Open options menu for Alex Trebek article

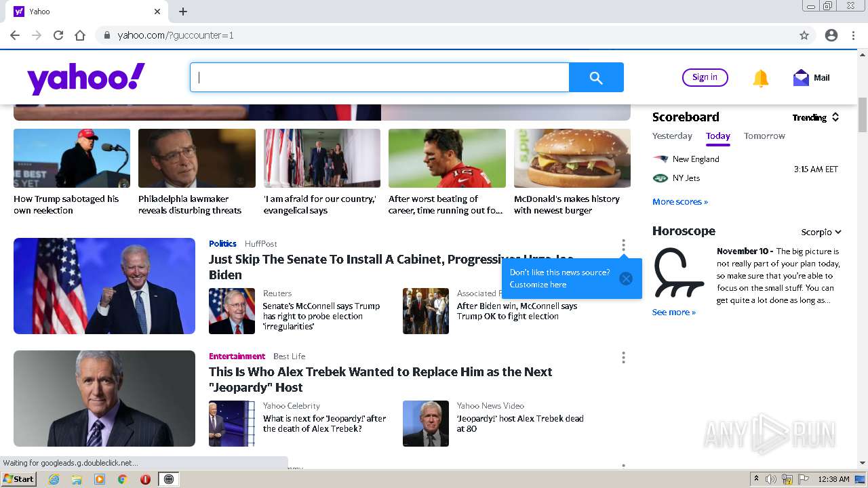tap(623, 358)
